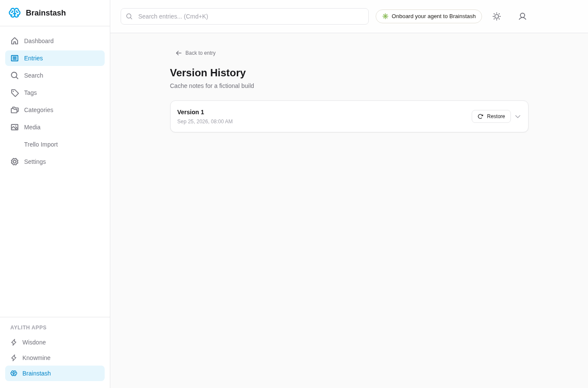Toggle the light/dark theme sun icon
This screenshot has width=588, height=388.
pos(497,16)
